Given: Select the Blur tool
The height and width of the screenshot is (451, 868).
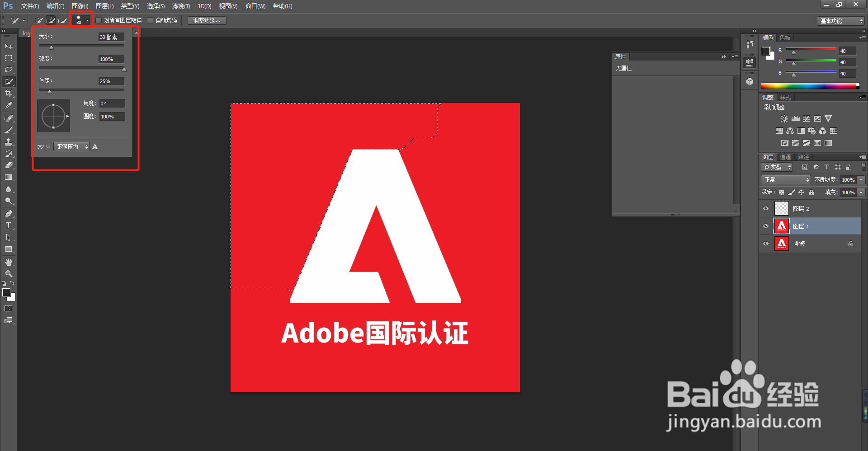Looking at the screenshot, I should tap(9, 189).
